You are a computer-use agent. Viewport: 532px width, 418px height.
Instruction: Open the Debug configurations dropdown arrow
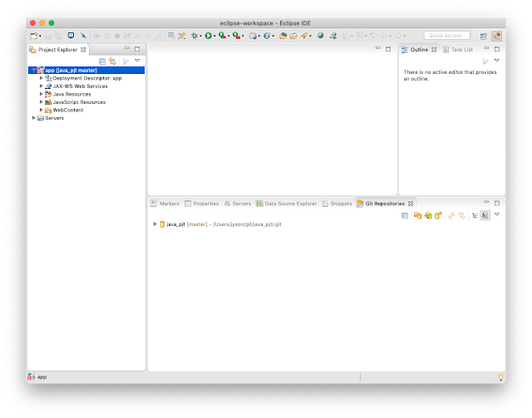(200, 36)
